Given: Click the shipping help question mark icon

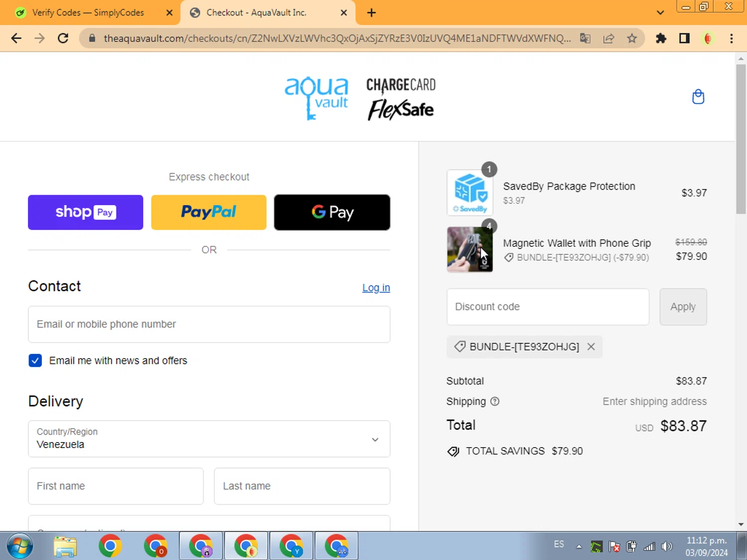Looking at the screenshot, I should pyautogui.click(x=495, y=401).
